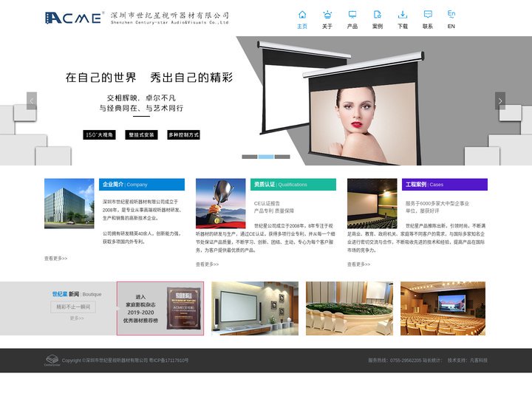The image size is (532, 399).
Task: Select the third carousel indicator bar
Action: pos(282,157)
